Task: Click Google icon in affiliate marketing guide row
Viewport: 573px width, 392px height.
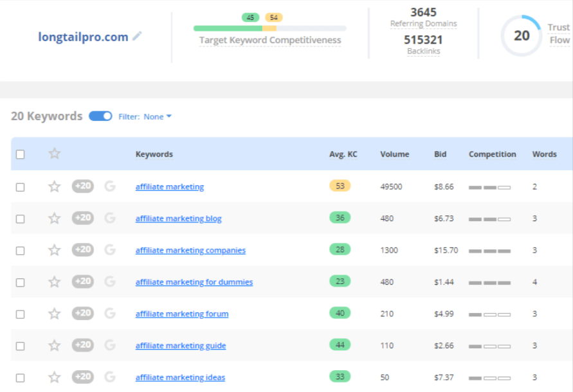Action: 110,345
